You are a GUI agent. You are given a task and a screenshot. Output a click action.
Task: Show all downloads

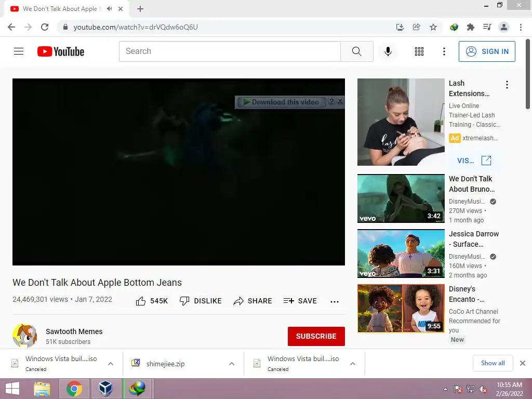493,363
